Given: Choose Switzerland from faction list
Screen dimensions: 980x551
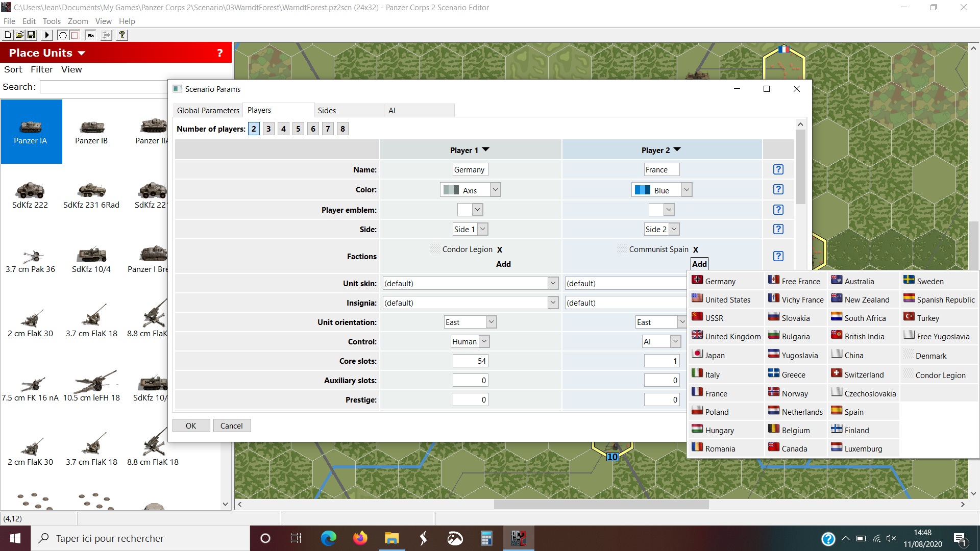Looking at the screenshot, I should [x=864, y=374].
